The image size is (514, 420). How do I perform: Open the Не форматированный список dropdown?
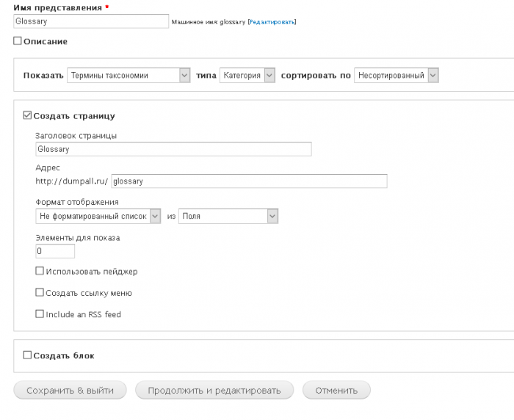tap(98, 216)
